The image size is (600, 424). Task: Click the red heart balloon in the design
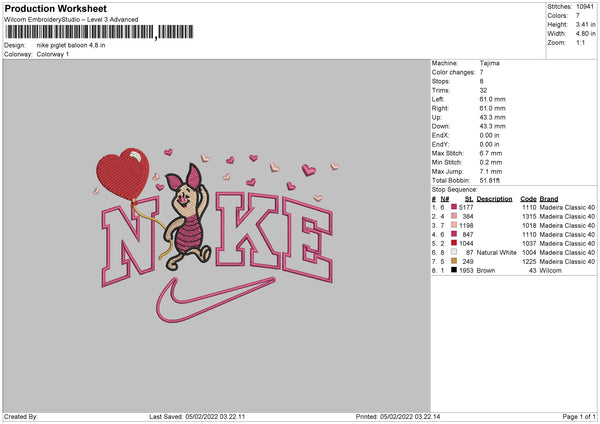click(x=123, y=174)
